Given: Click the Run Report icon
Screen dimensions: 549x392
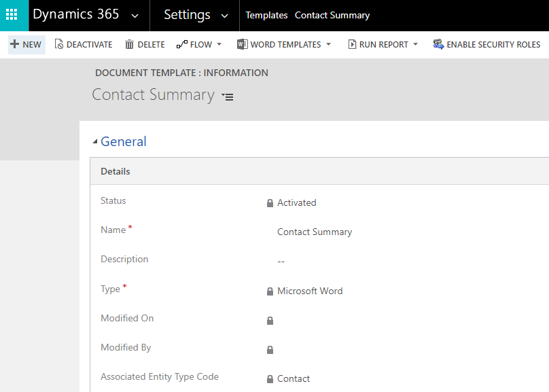Looking at the screenshot, I should [x=352, y=44].
